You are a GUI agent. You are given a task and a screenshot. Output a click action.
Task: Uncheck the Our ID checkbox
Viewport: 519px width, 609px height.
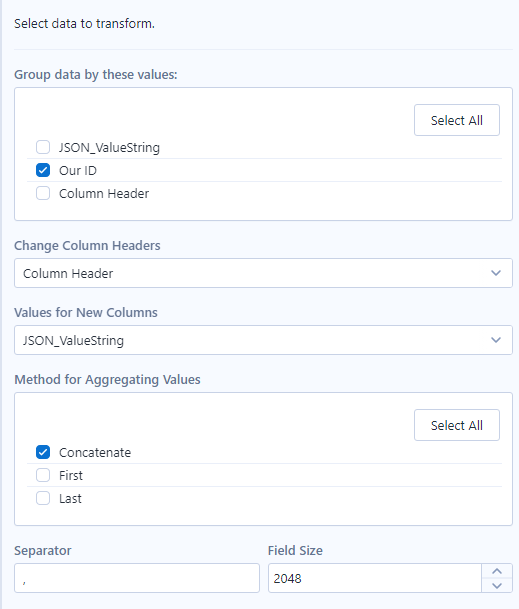point(43,170)
